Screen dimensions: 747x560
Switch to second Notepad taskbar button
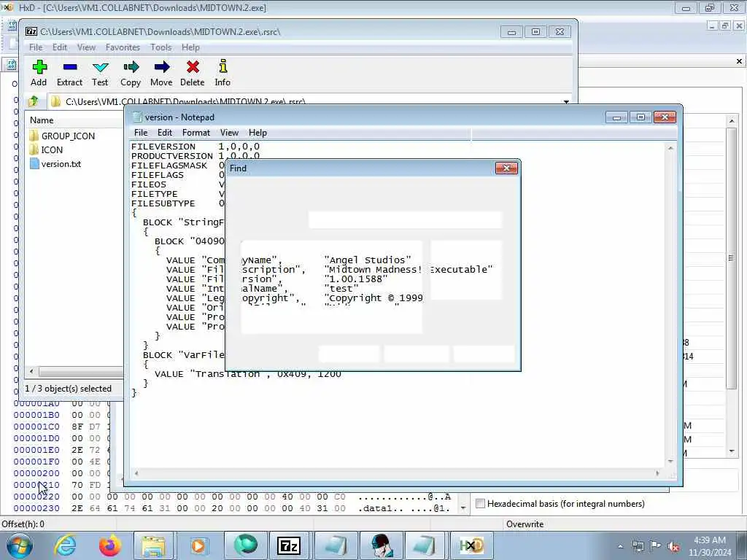[425, 545]
